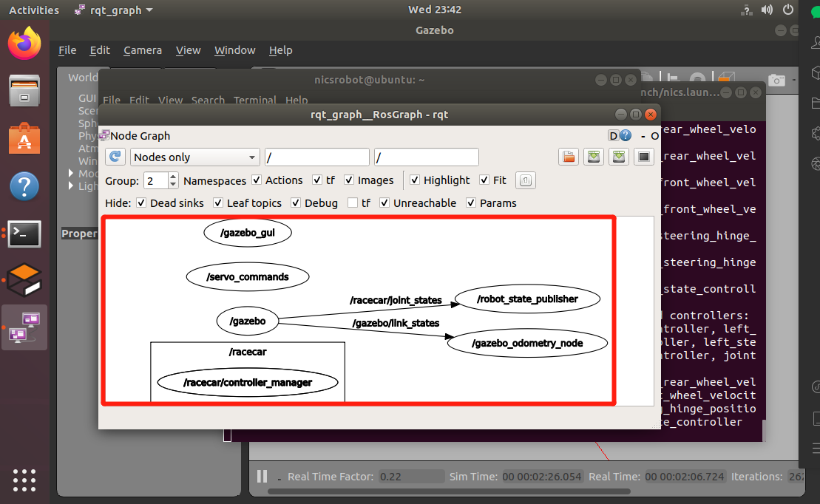Click the D dock toggle icon
The width and height of the screenshot is (820, 504).
(x=614, y=136)
